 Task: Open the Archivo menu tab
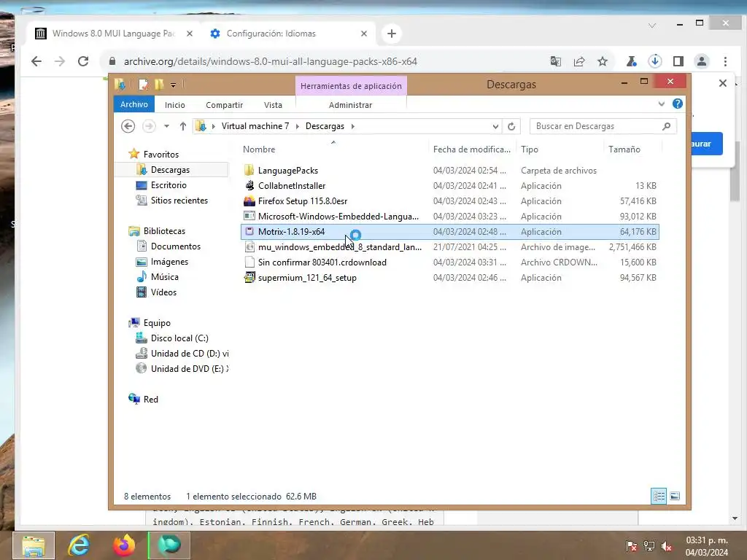(134, 104)
